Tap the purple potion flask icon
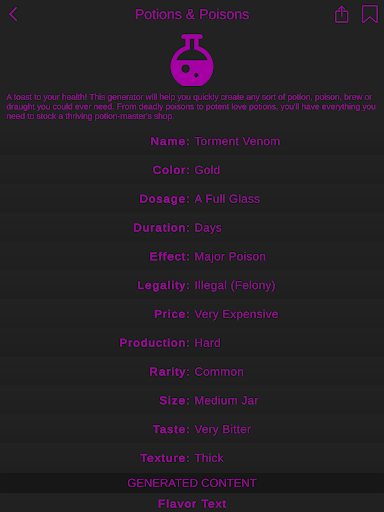Viewport: 384px width, 512px height. coord(192,60)
